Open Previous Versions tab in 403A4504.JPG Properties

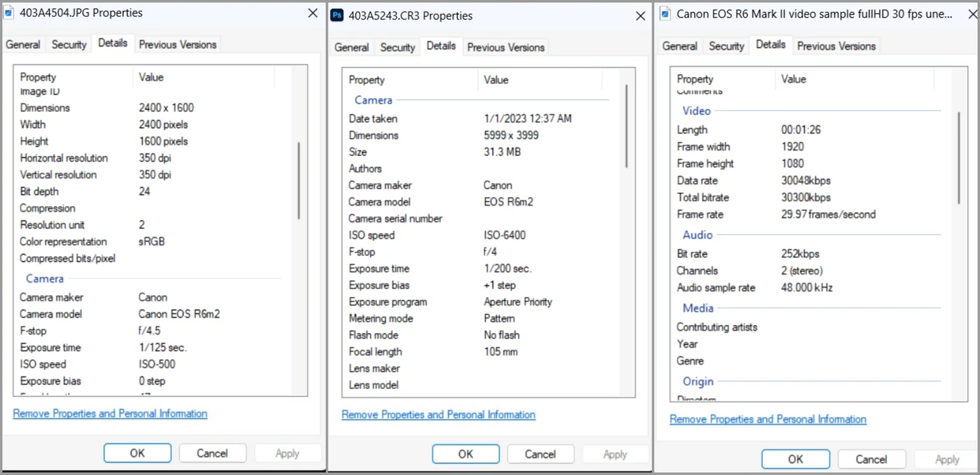click(177, 44)
